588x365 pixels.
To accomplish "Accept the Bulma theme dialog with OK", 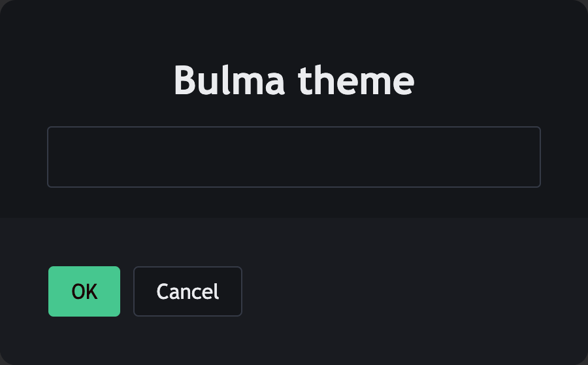I will coord(84,291).
